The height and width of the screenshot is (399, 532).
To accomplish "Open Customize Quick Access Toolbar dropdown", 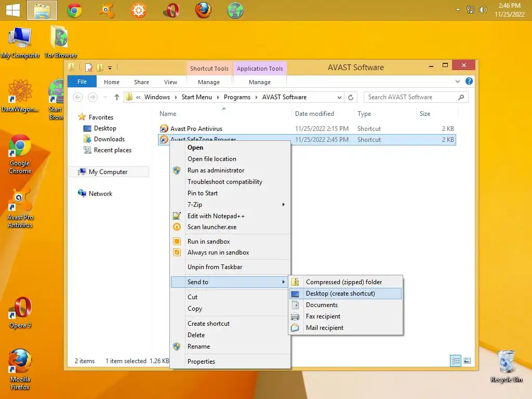I will 110,68.
